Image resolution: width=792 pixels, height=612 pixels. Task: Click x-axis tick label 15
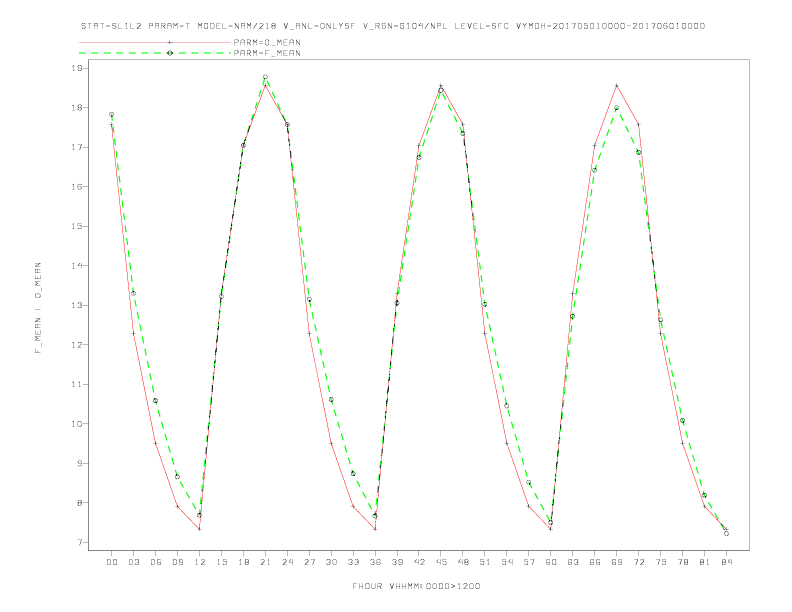[221, 562]
